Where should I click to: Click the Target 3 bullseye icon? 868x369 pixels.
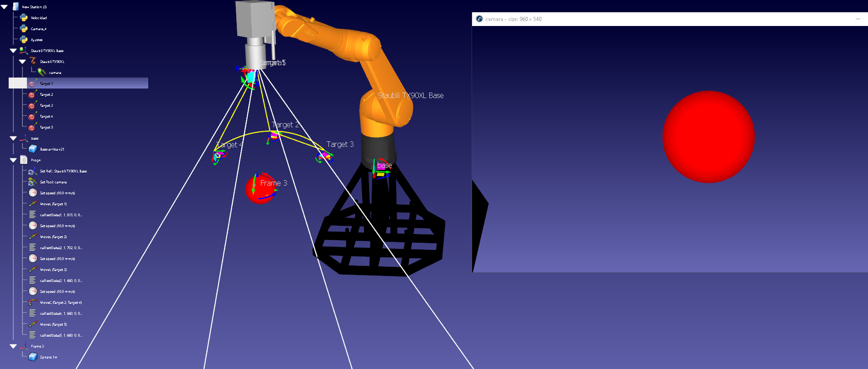pos(32,106)
